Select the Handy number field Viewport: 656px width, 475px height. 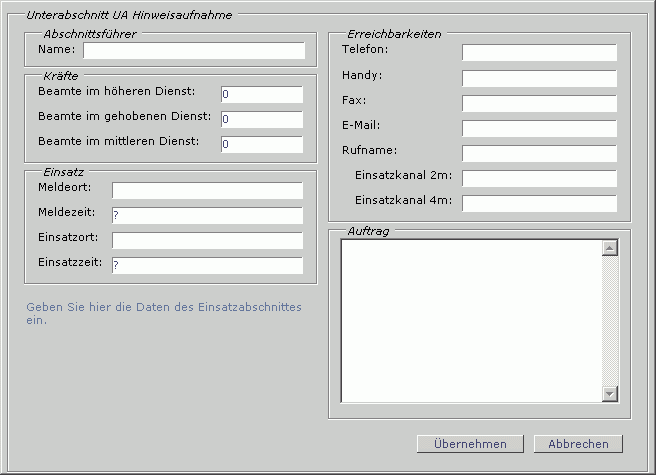coord(539,78)
